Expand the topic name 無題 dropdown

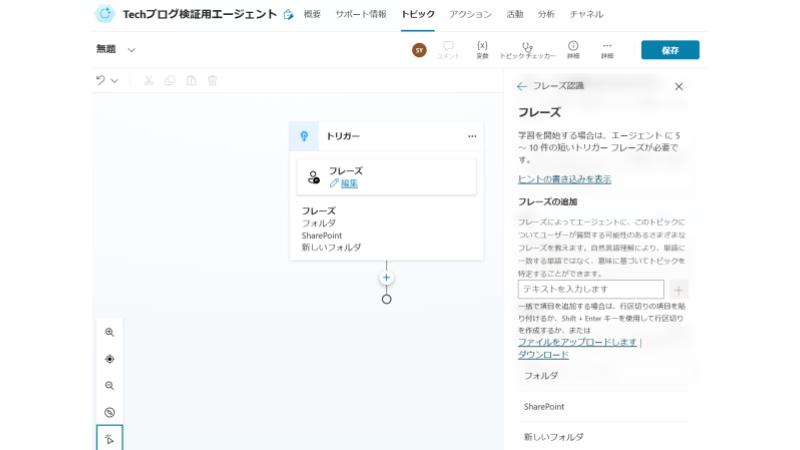click(x=132, y=50)
